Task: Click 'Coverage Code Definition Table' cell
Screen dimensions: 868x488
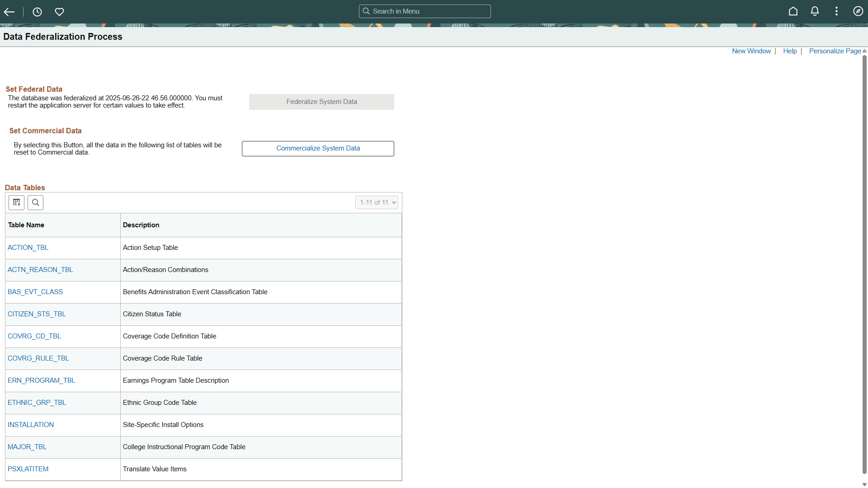Action: [261, 337]
